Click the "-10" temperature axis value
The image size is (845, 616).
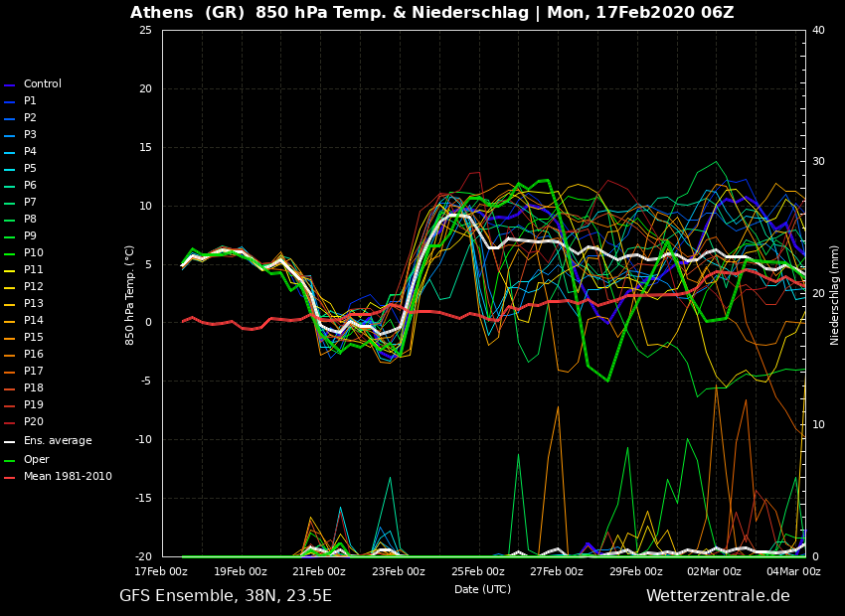(x=143, y=440)
